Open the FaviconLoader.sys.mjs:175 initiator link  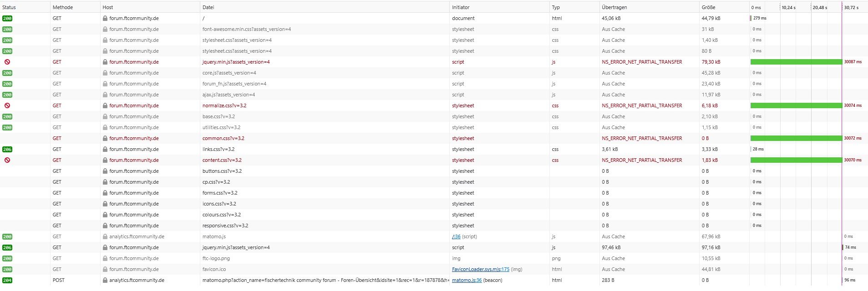coord(481,269)
